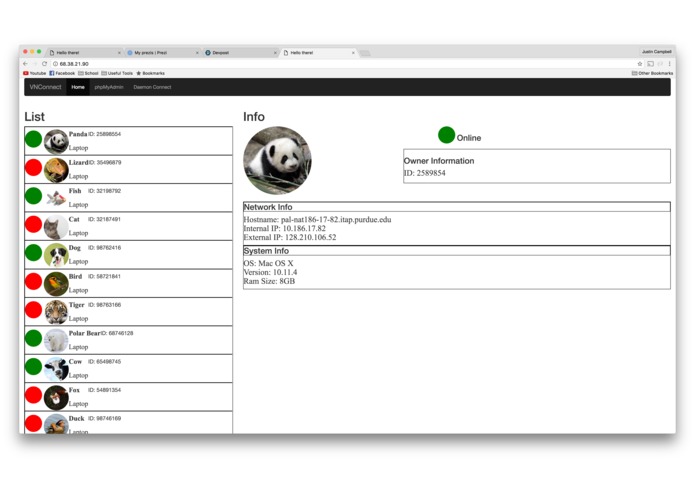This screenshot has width=695, height=494.
Task: Click the red status dot beside Lizard
Action: (x=34, y=167)
